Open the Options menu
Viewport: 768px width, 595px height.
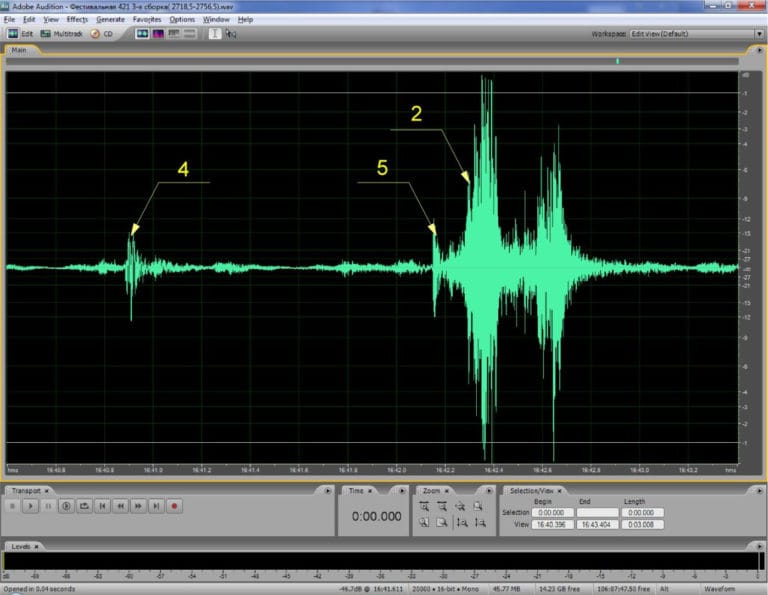pos(182,20)
